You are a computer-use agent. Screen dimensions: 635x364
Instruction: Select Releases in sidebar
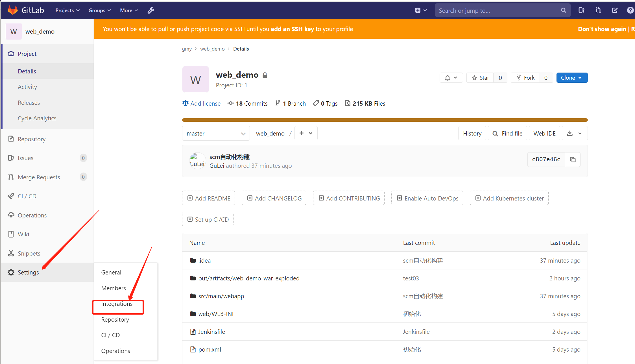(47, 103)
